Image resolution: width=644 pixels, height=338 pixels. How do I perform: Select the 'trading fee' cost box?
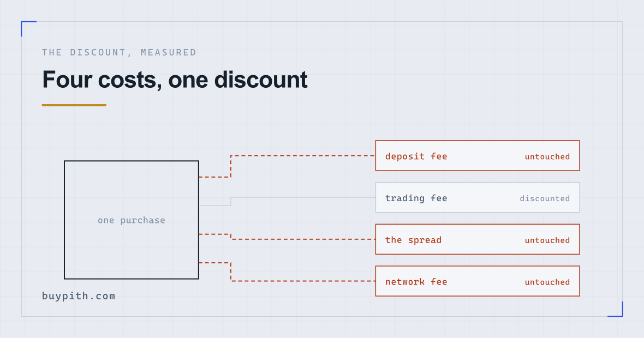click(477, 198)
